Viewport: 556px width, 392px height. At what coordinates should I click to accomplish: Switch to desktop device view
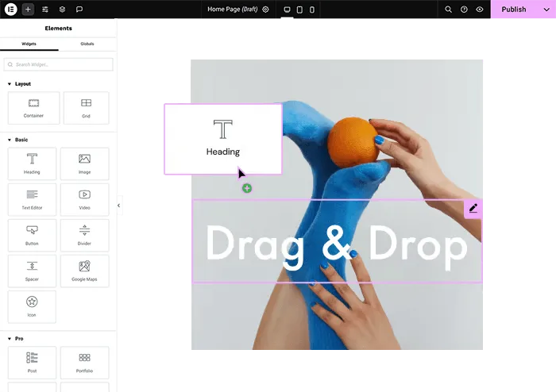click(x=288, y=10)
